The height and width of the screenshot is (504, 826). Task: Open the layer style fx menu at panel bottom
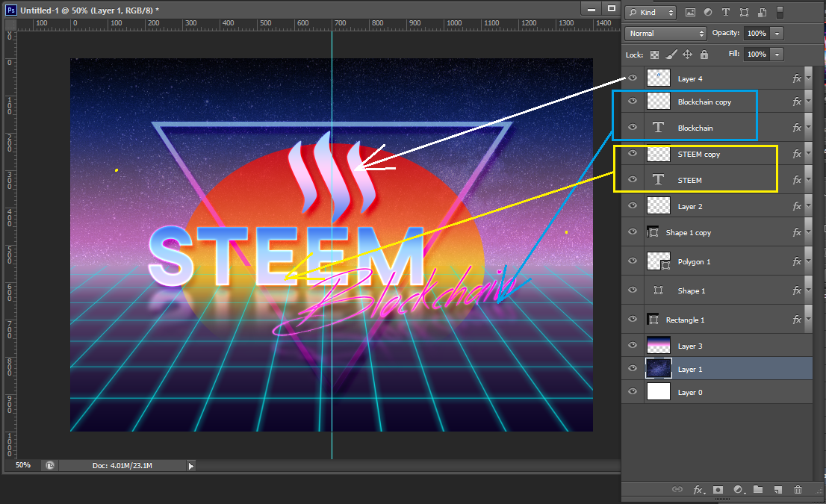click(x=698, y=490)
